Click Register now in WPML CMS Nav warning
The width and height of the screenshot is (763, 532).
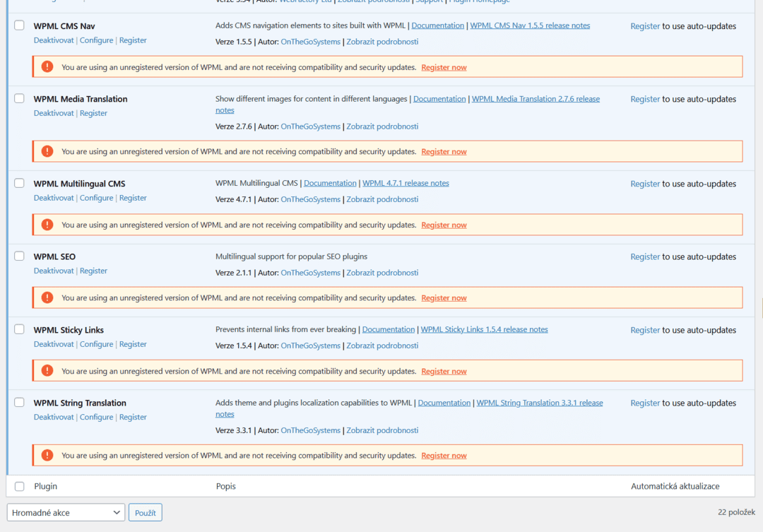point(444,67)
